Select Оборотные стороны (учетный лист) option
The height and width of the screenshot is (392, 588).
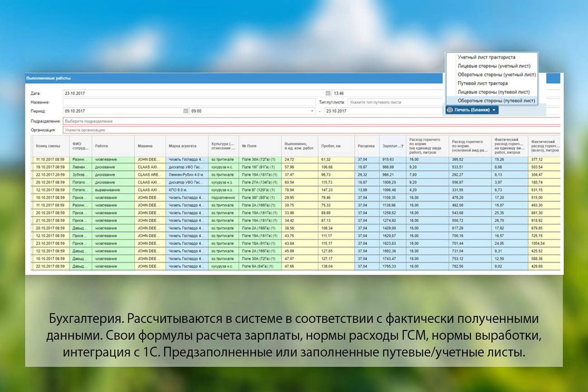click(496, 75)
